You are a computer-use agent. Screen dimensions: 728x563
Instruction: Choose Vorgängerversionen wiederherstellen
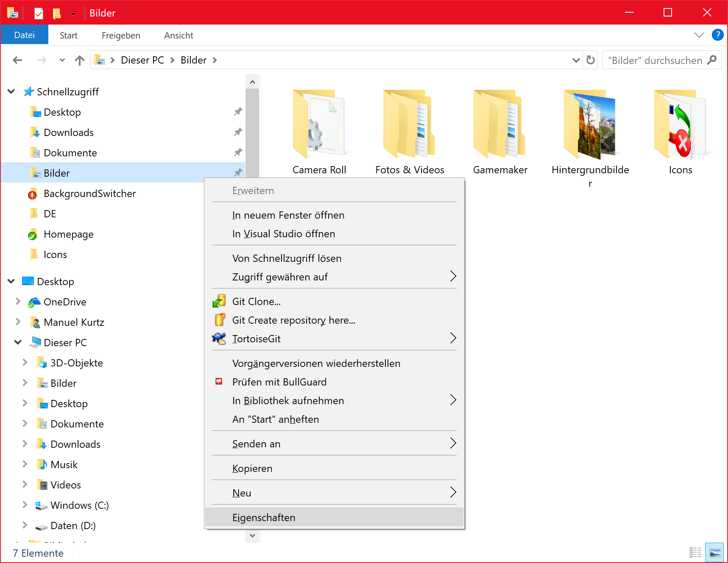pos(334,363)
